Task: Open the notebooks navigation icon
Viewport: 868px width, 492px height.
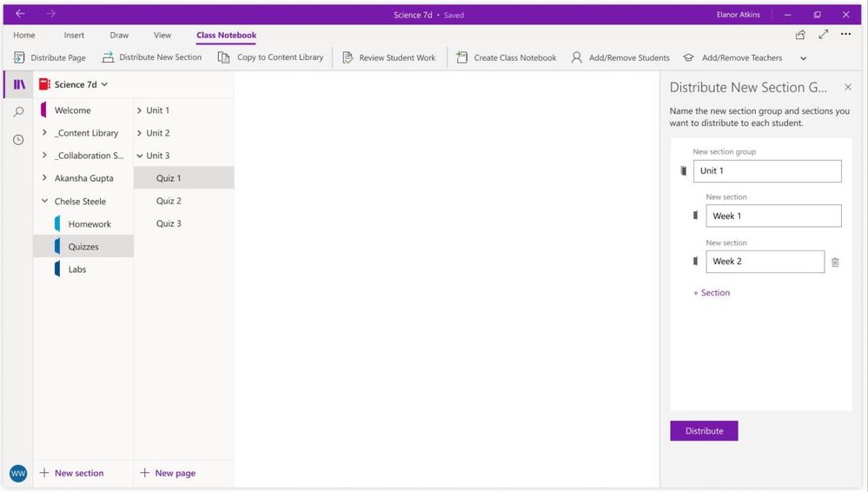Action: click(19, 84)
